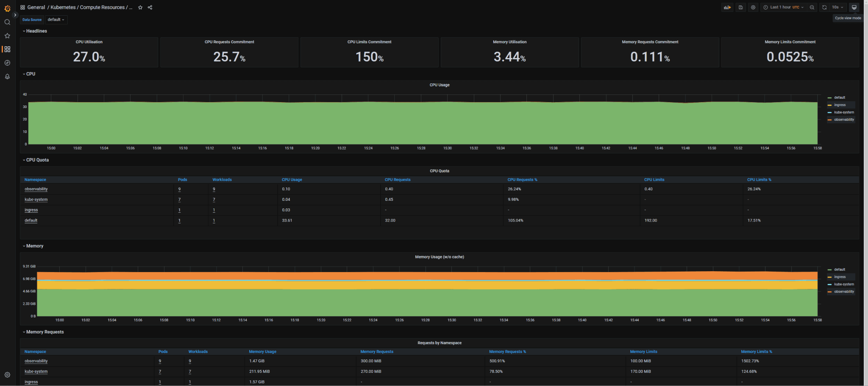Collapse the CPU row
Screen dimensions: 868x386
click(x=29, y=74)
